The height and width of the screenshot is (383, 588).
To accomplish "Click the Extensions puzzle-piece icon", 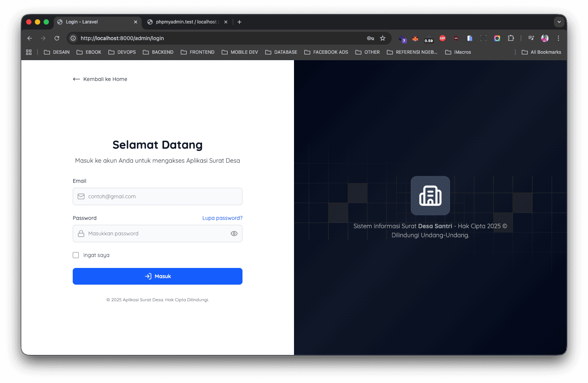I will click(511, 38).
